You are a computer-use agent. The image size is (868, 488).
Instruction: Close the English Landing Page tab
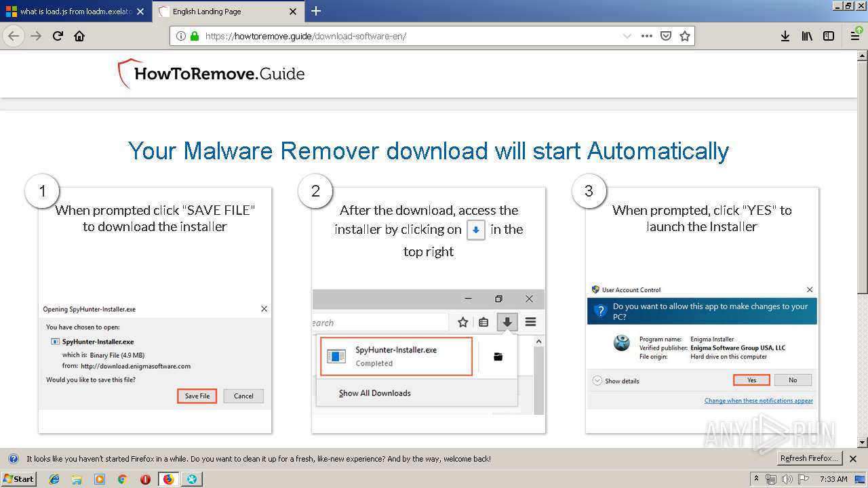coord(293,12)
